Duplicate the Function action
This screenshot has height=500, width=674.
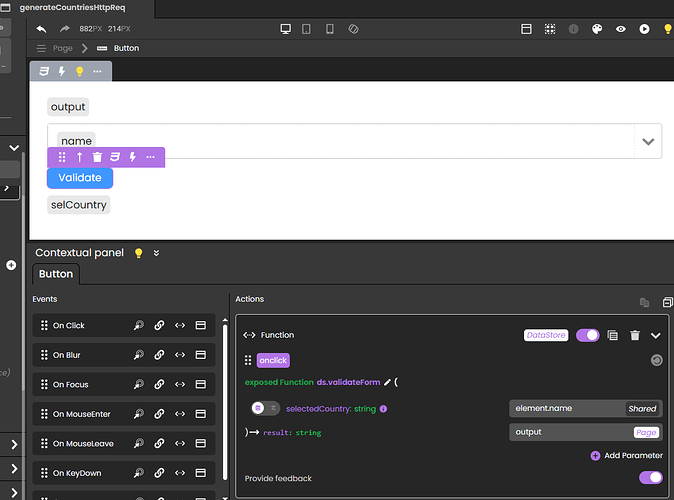click(x=613, y=336)
